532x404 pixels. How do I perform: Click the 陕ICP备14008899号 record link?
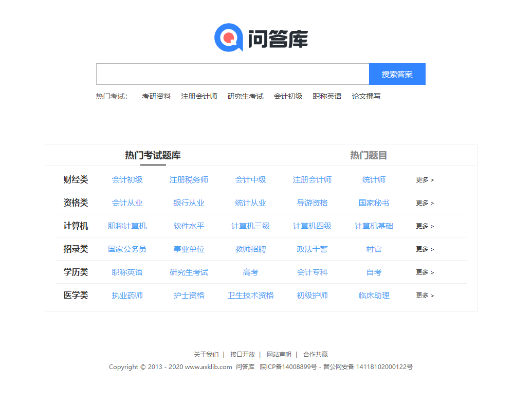[x=288, y=366]
